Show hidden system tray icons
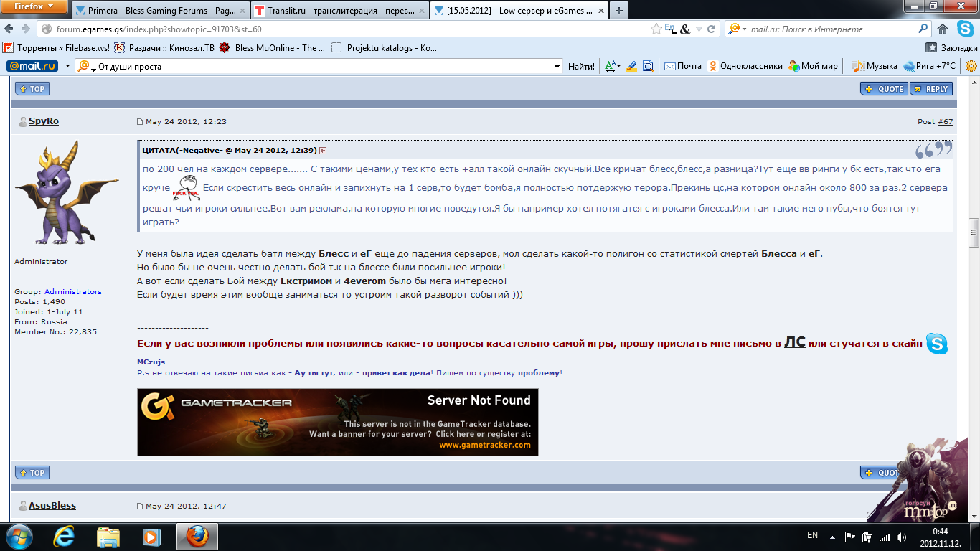The width and height of the screenshot is (980, 551). pyautogui.click(x=832, y=536)
